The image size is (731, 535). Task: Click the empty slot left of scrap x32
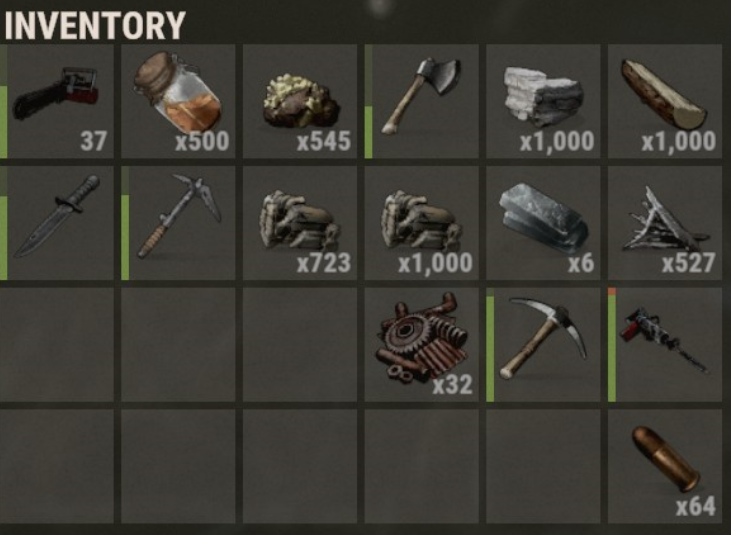point(300,344)
